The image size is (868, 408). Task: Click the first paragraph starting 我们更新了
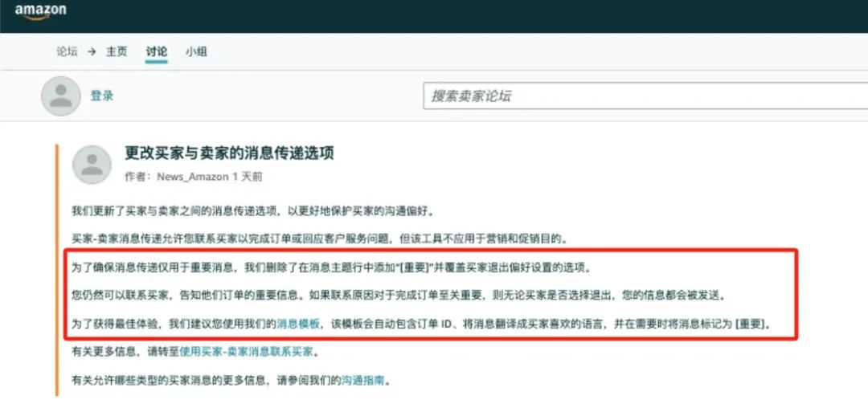click(253, 211)
